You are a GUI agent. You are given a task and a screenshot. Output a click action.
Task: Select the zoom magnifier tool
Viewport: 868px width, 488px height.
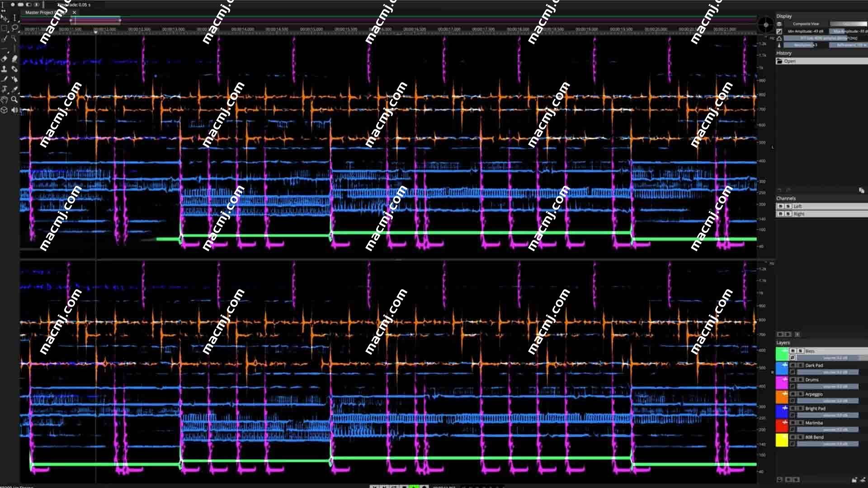click(14, 99)
